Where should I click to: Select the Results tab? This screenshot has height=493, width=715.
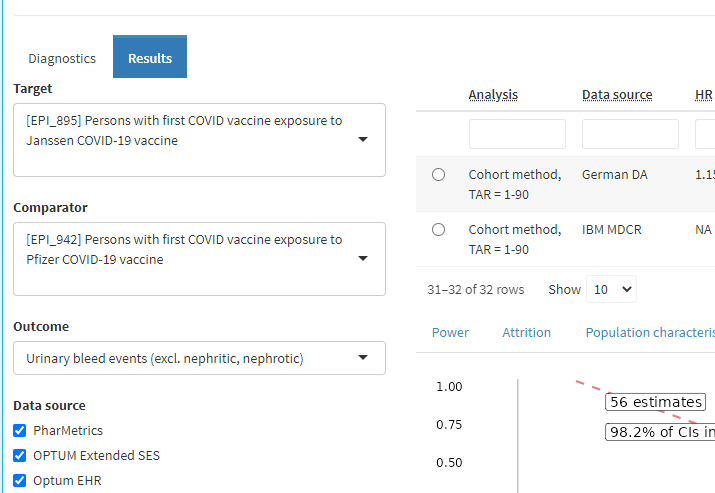coord(150,57)
